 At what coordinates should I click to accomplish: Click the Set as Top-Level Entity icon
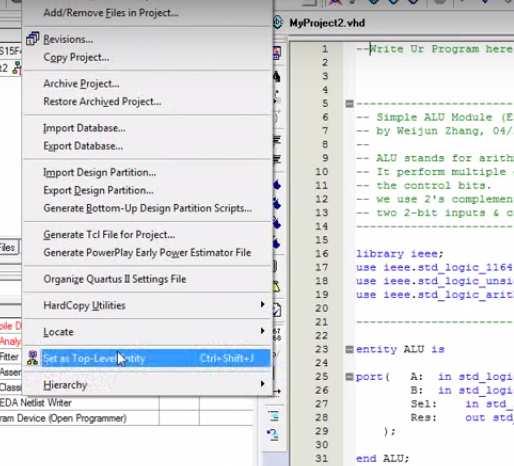pos(32,358)
